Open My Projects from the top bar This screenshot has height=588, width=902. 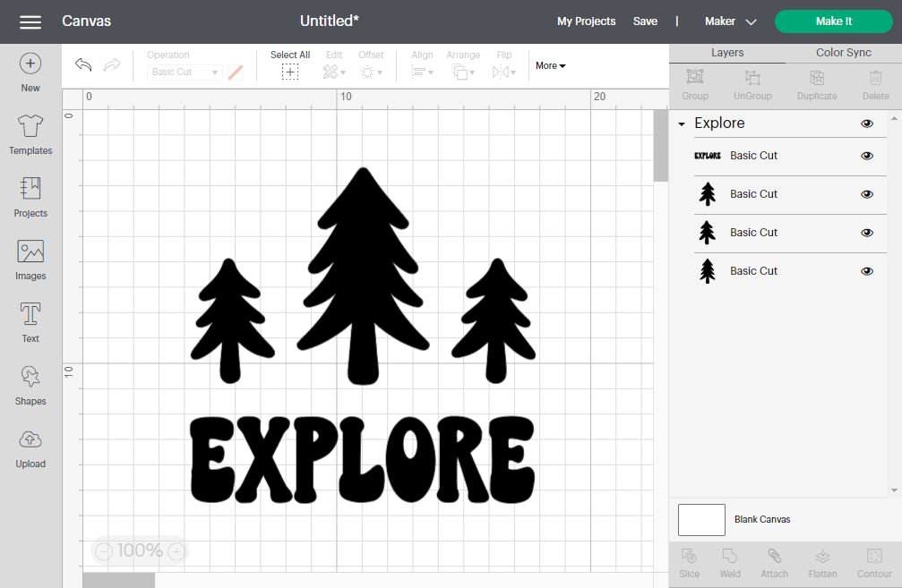point(586,21)
